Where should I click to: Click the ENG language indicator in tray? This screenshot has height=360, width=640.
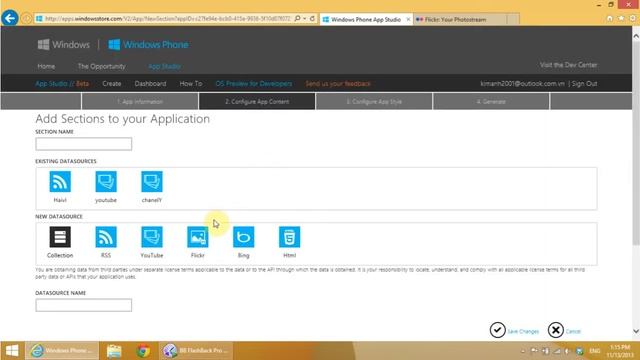tap(595, 351)
